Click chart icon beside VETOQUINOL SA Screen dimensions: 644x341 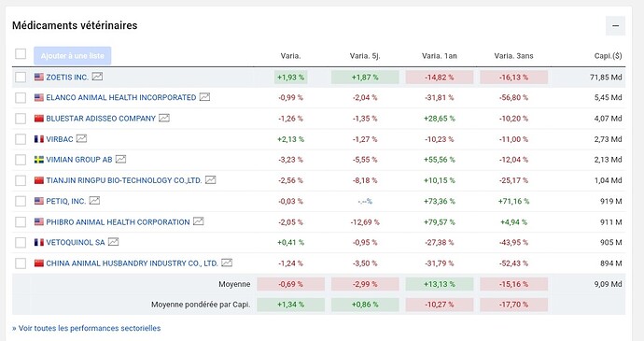pos(114,242)
